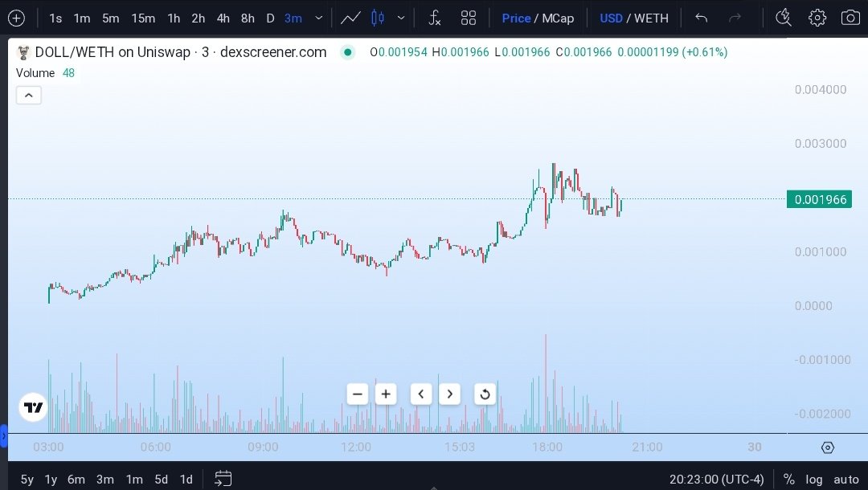Toggle percentage scale mode

pyautogui.click(x=789, y=480)
